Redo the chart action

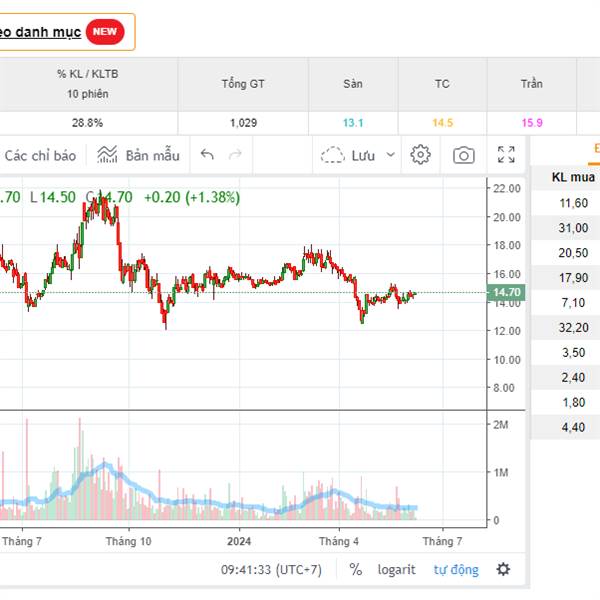click(x=235, y=155)
